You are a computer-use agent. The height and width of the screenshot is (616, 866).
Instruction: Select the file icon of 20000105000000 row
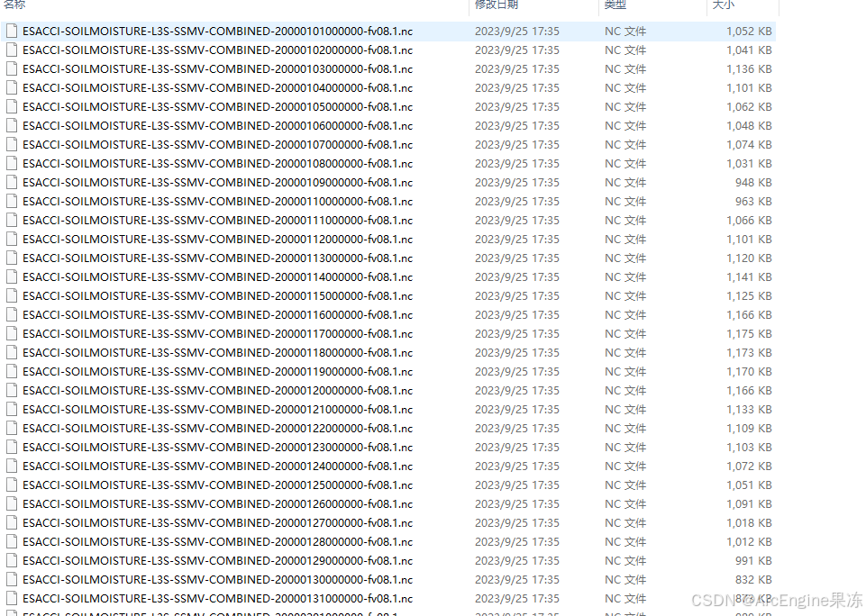(x=12, y=107)
